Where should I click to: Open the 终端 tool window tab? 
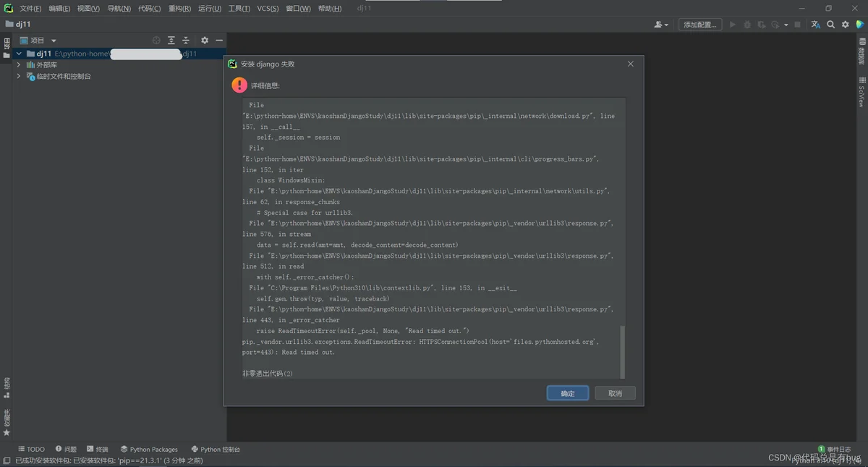point(97,449)
